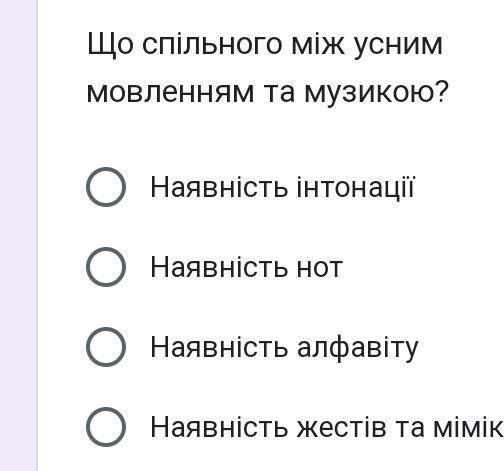The width and height of the screenshot is (504, 471).
Task: Click the word "алфавіту" in the third option
Action: 357,348
